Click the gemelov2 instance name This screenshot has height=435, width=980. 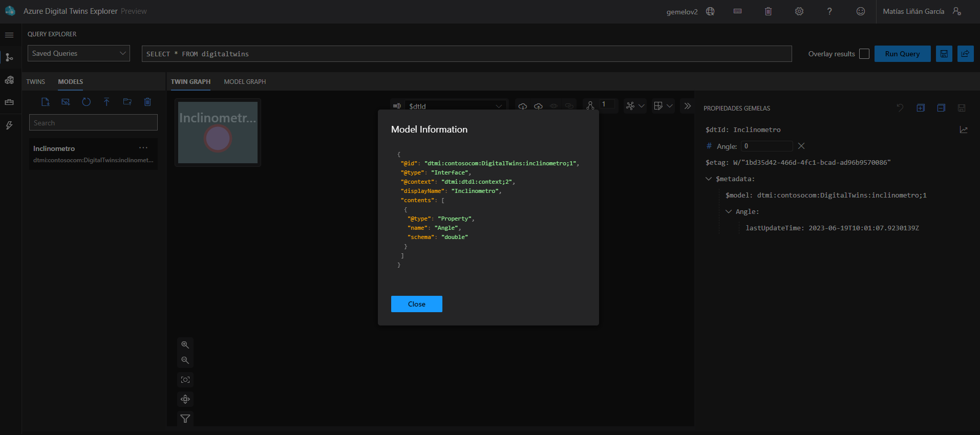(682, 12)
